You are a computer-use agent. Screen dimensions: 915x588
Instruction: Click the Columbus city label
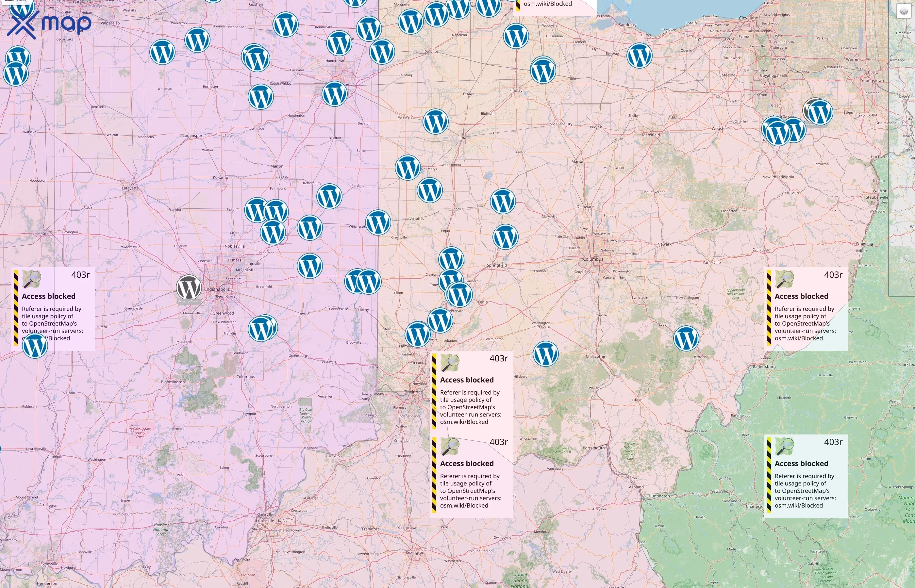point(593,259)
